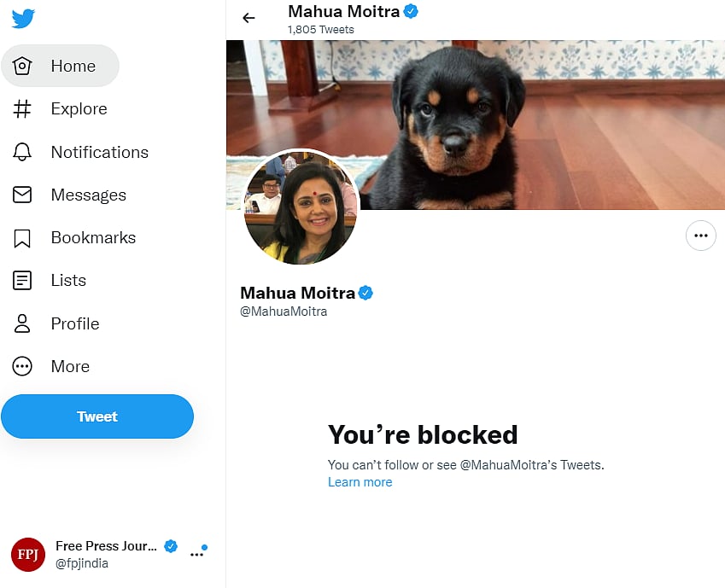The image size is (725, 588).
Task: Follow the Learn more link
Action: [x=360, y=482]
